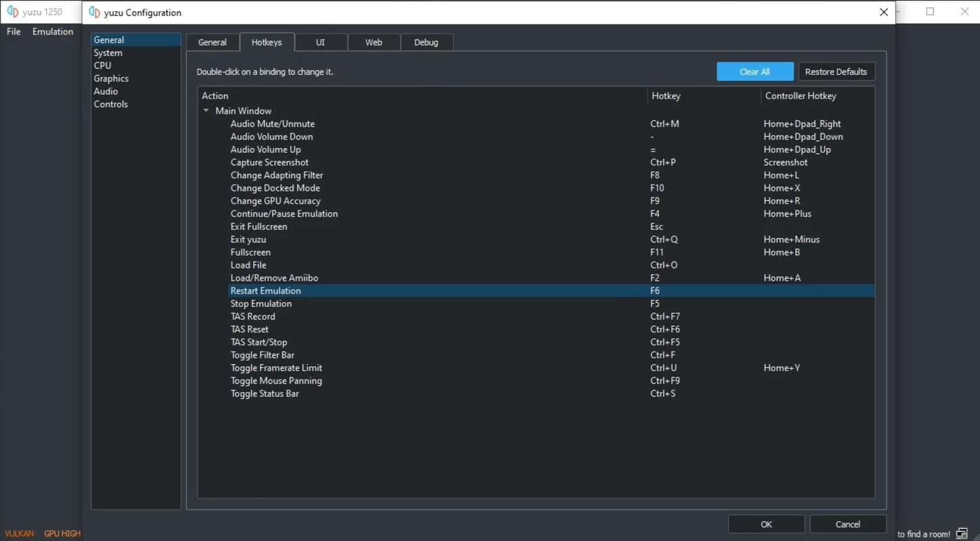Select CPU in the sidebar
The width and height of the screenshot is (980, 541).
(136, 66)
